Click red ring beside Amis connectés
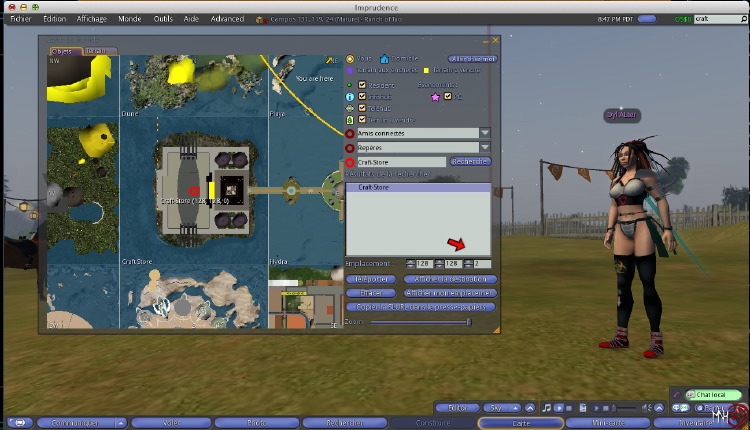Viewport: 750px width, 430px height. click(x=350, y=133)
